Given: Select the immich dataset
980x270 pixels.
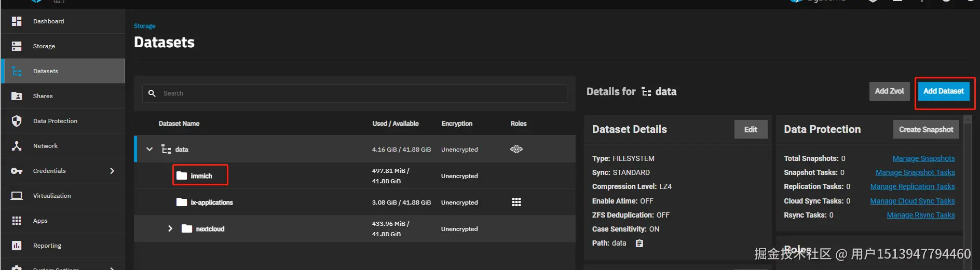Looking at the screenshot, I should pyautogui.click(x=201, y=176).
